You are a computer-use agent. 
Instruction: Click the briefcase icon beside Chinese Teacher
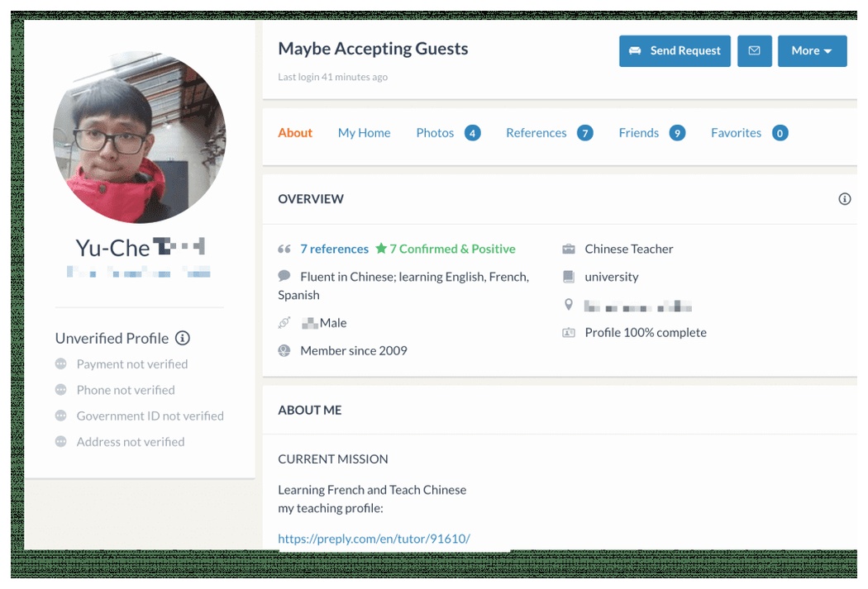coord(569,249)
